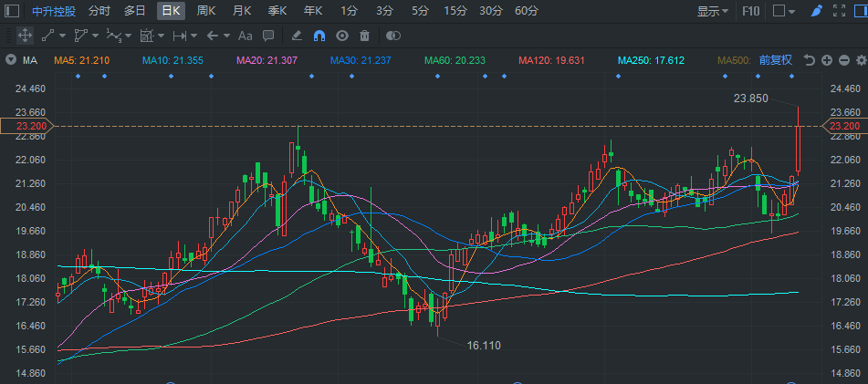Screen dimensions: 868x384
Task: Expand the arrow tool options arrow
Action: [x=227, y=36]
